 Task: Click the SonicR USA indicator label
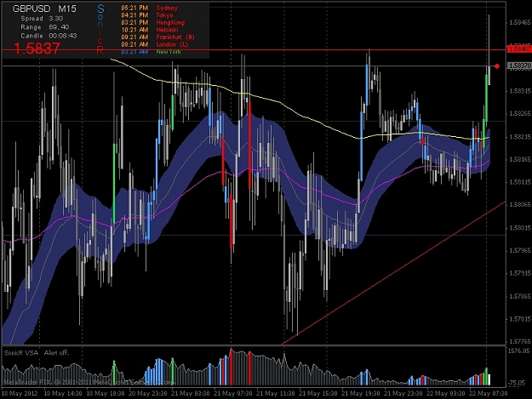pos(21,353)
